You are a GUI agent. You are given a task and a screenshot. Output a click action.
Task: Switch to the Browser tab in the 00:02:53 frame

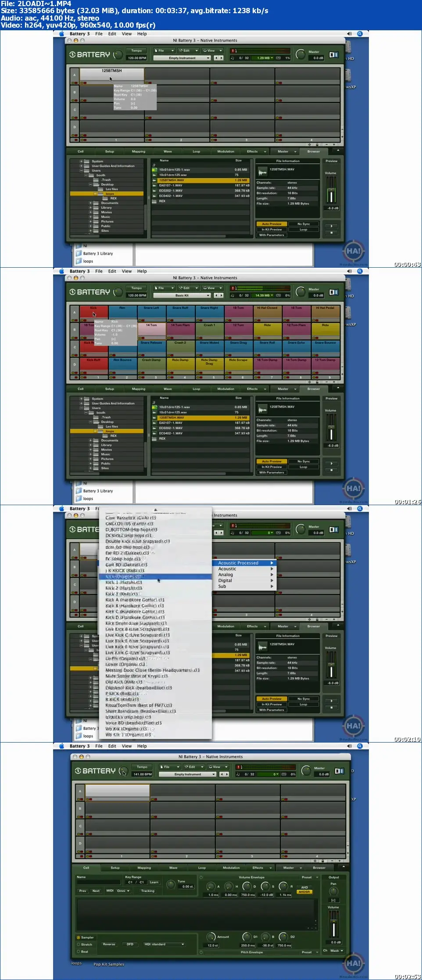[x=319, y=868]
